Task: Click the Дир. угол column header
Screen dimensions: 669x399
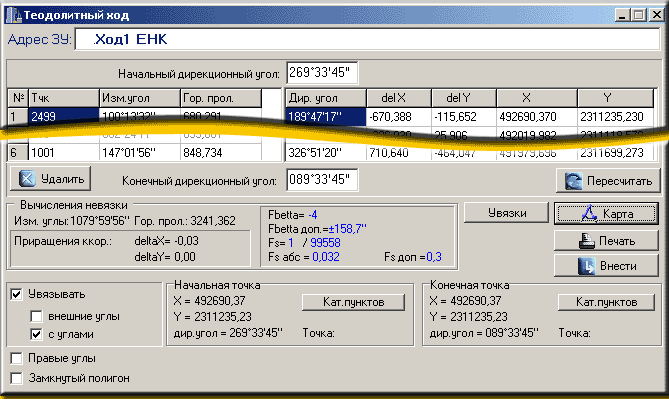Action: pos(326,98)
